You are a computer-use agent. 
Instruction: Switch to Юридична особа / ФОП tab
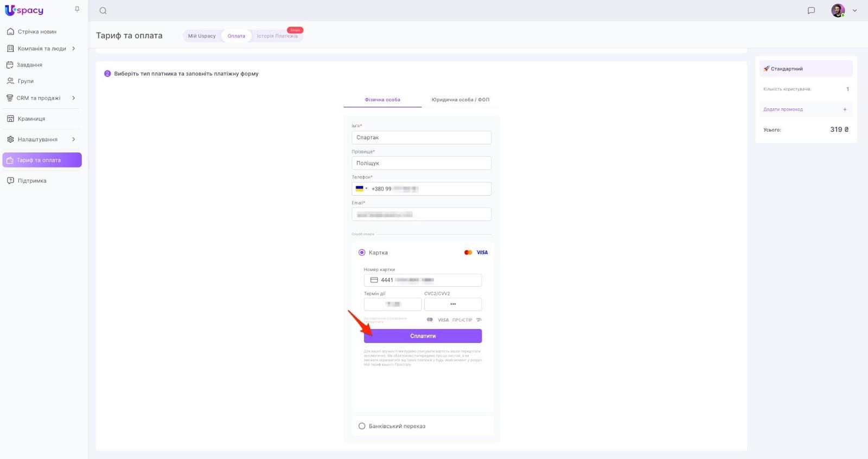(460, 100)
